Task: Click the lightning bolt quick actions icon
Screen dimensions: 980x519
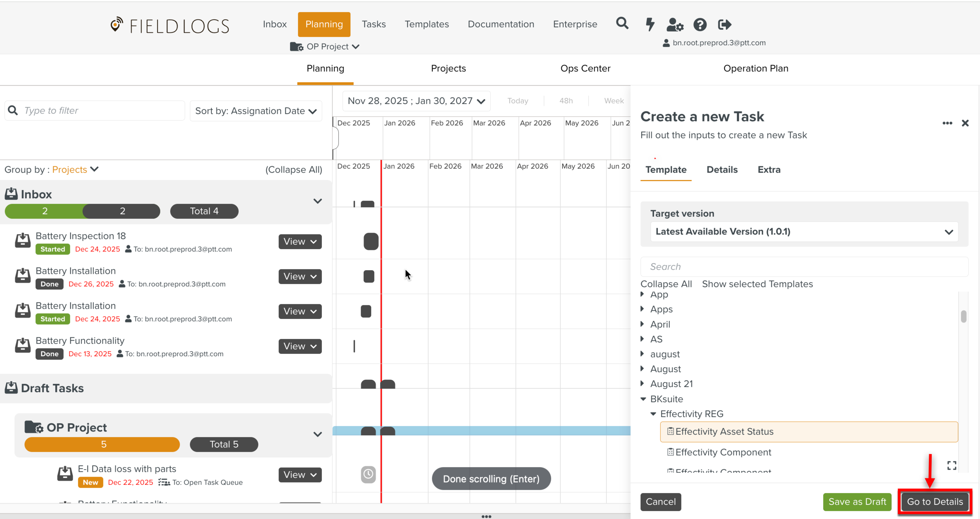Action: (x=650, y=24)
